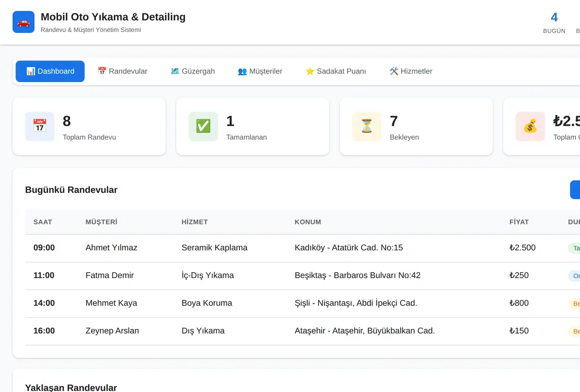
Task: Click the red car app logo
Action: [23, 22]
